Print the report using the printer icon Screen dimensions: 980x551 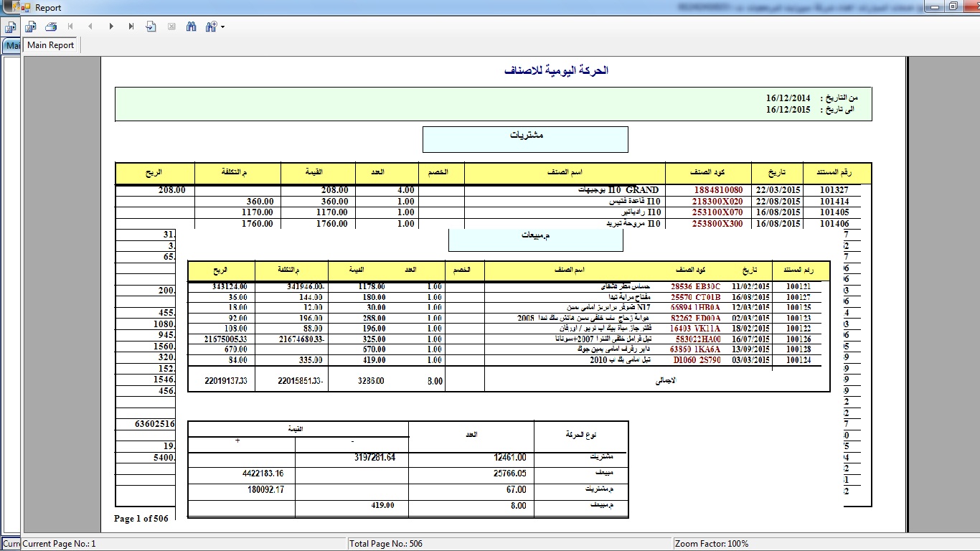(51, 27)
